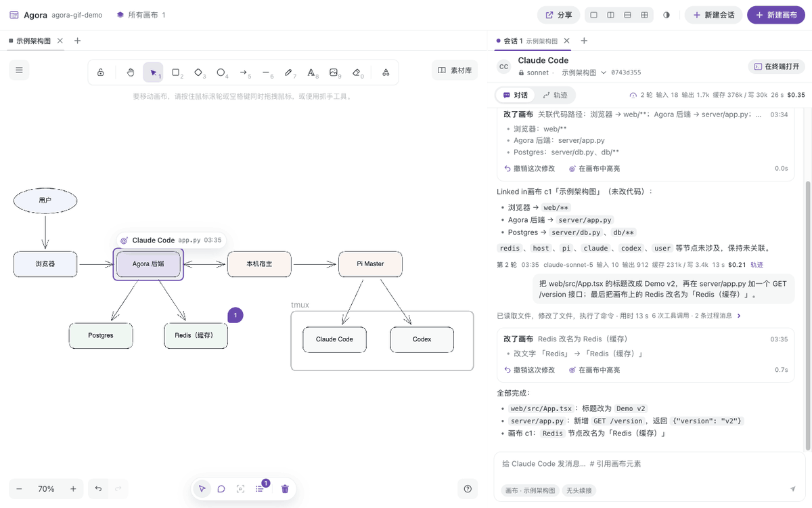Screen dimensions: 812x508
Task: Select the Pencil draw tool
Action: coord(289,72)
